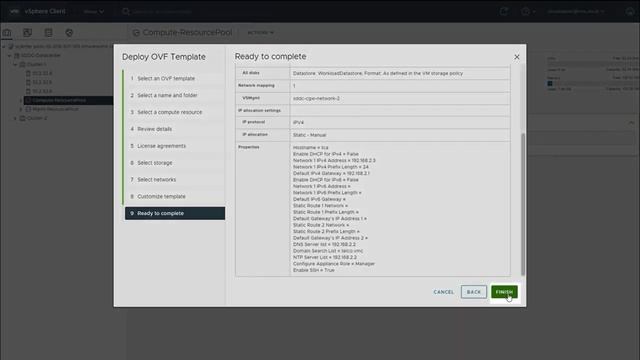Image resolution: width=640 pixels, height=360 pixels.
Task: Open the VMs and Templates view icon
Action: point(27,33)
